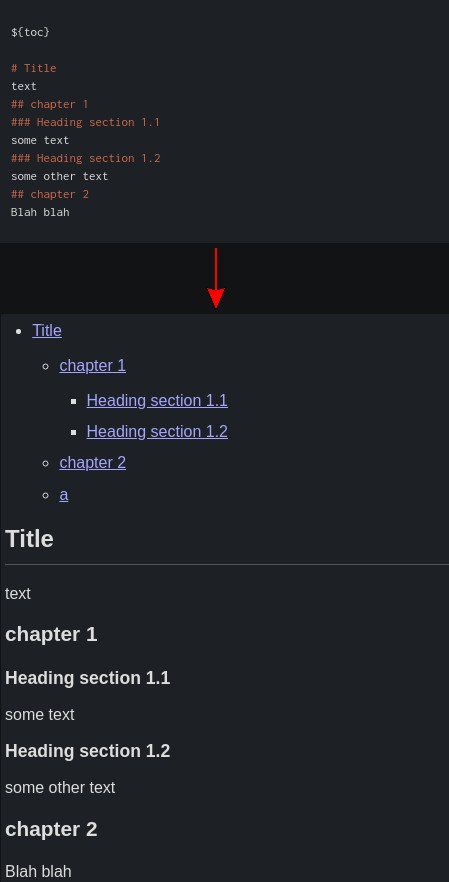
Task: Open the Title link in table of contents
Action: pyautogui.click(x=47, y=330)
